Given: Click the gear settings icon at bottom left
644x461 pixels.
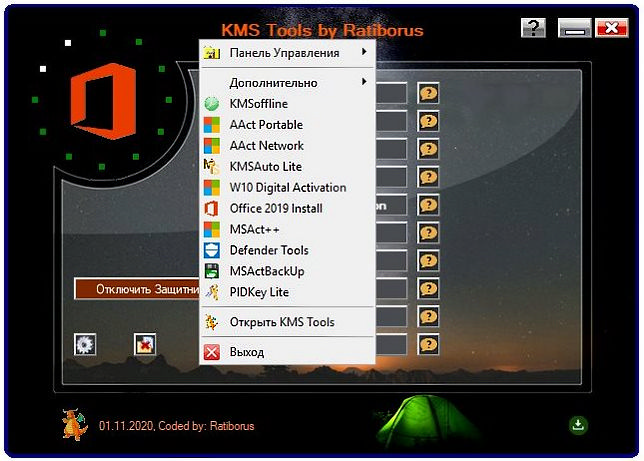Looking at the screenshot, I should 85,344.
